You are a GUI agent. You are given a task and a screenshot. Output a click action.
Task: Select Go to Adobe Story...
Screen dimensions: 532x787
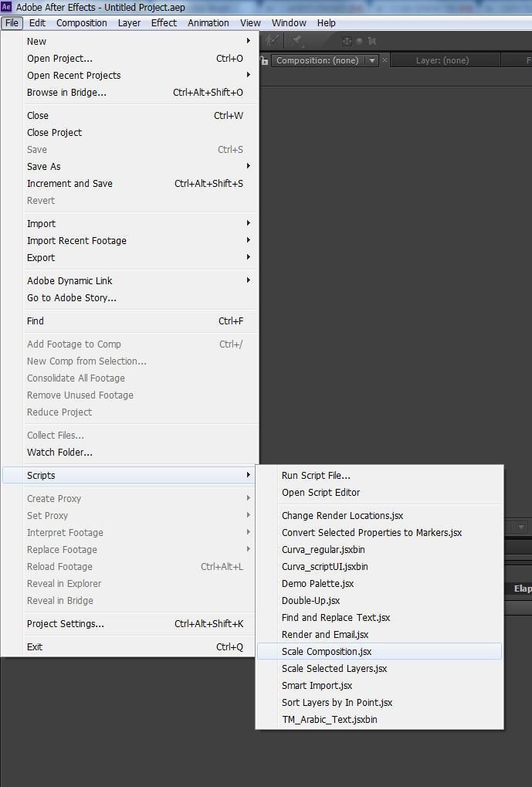130,297
